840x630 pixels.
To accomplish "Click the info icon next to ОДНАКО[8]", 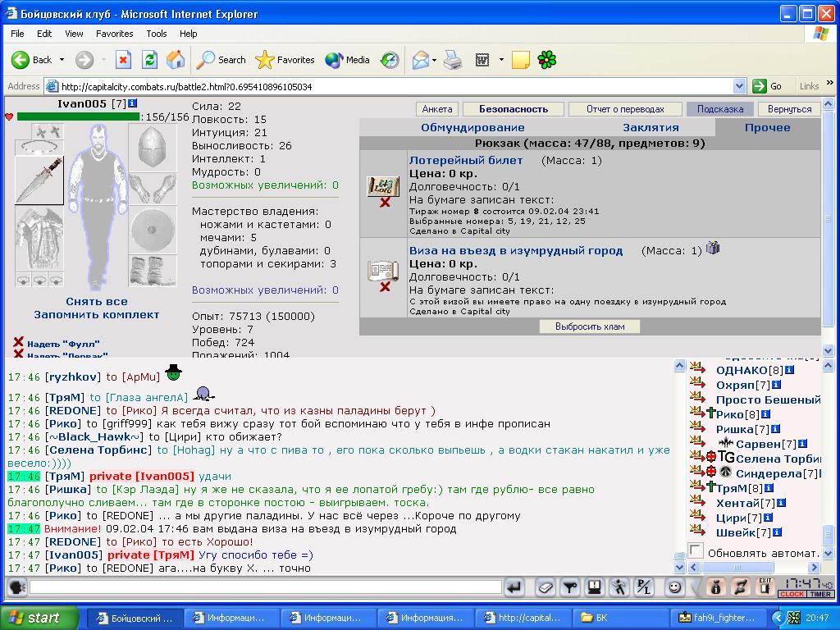I will coord(789,370).
